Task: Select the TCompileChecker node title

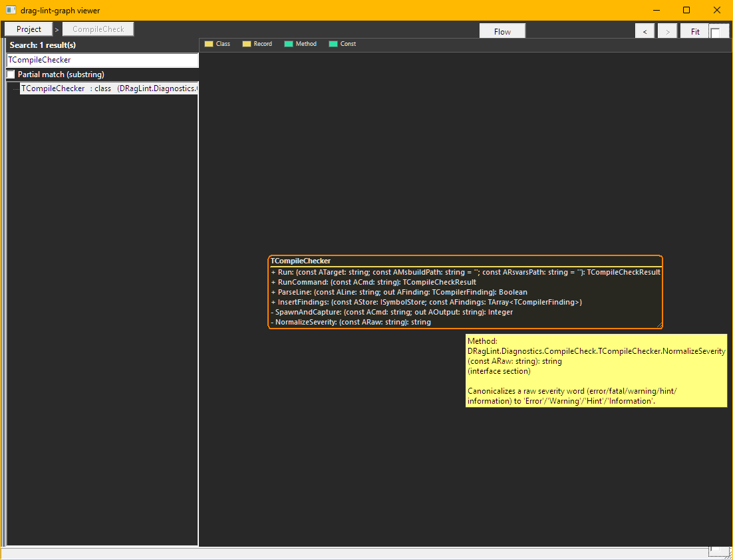Action: click(301, 261)
